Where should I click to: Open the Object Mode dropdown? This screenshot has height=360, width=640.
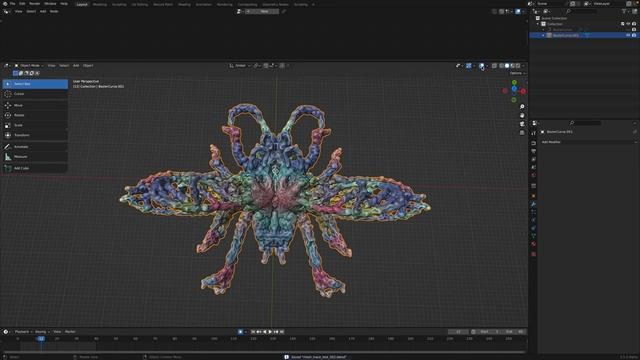pyautogui.click(x=29, y=66)
